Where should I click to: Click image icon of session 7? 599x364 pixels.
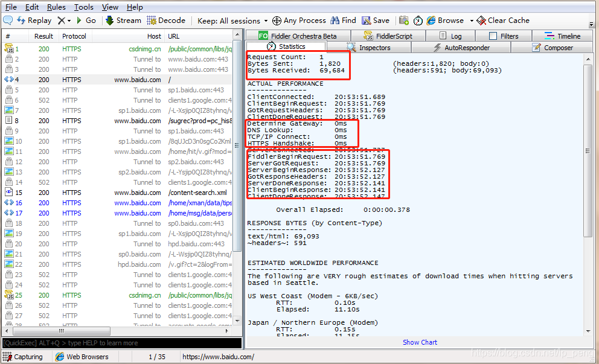9,110
